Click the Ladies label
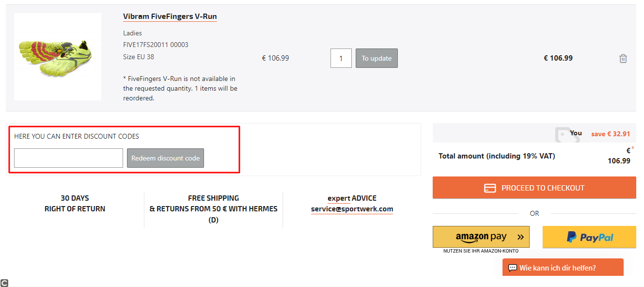644x287 pixels. (x=132, y=33)
